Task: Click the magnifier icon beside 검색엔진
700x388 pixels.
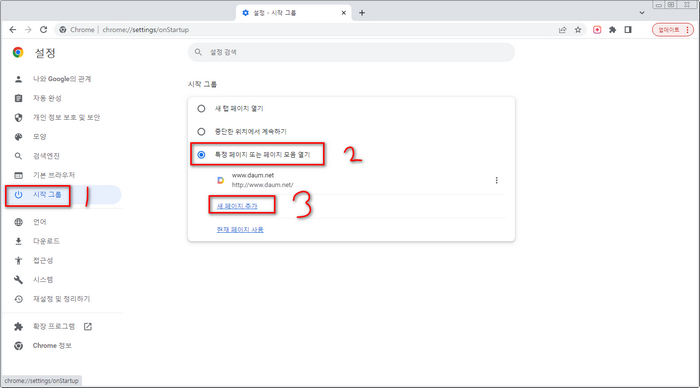Action: pos(18,156)
